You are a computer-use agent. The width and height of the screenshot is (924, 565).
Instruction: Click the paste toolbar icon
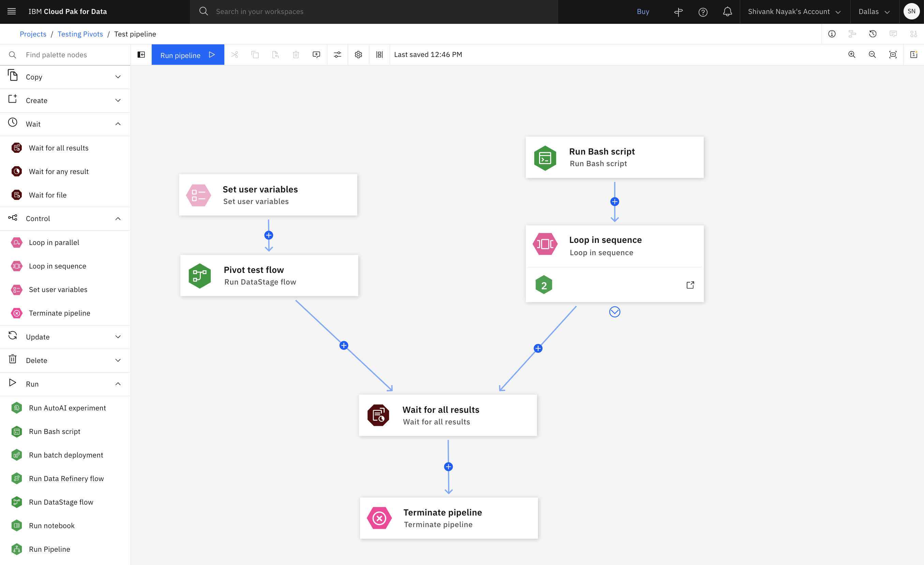point(275,55)
